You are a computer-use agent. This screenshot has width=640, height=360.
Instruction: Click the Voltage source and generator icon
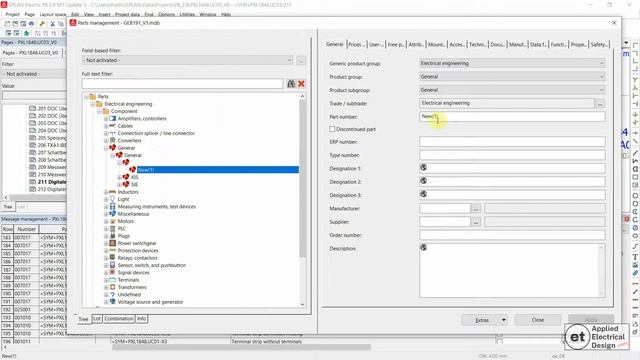[x=113, y=302]
